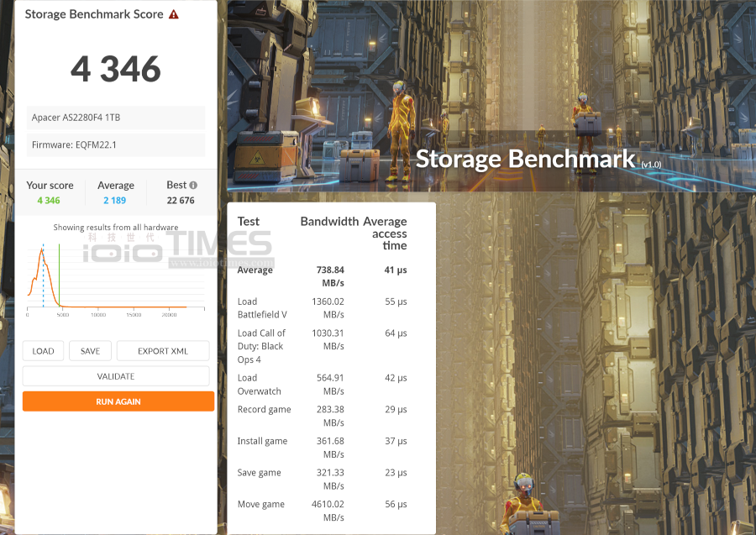Click the SAVE button
Screen dimensions: 756x535
[x=90, y=351]
